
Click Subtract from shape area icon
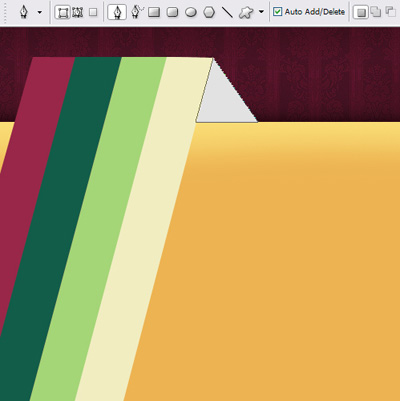391,12
